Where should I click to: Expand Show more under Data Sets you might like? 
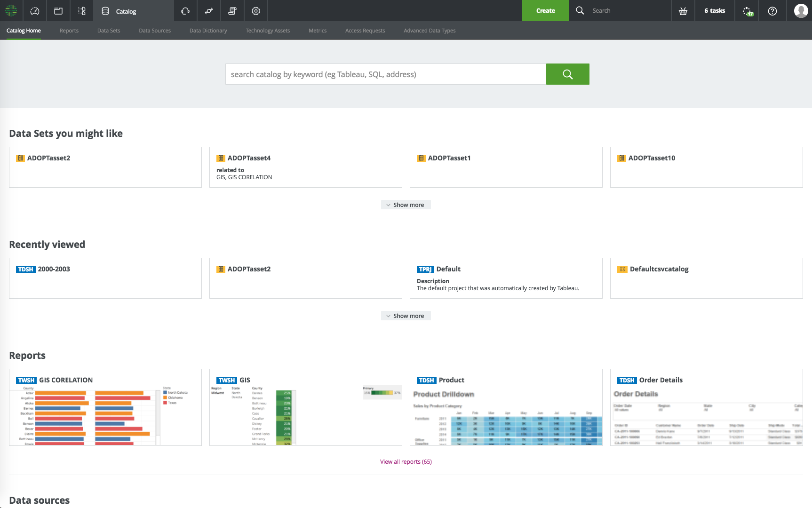pyautogui.click(x=406, y=205)
